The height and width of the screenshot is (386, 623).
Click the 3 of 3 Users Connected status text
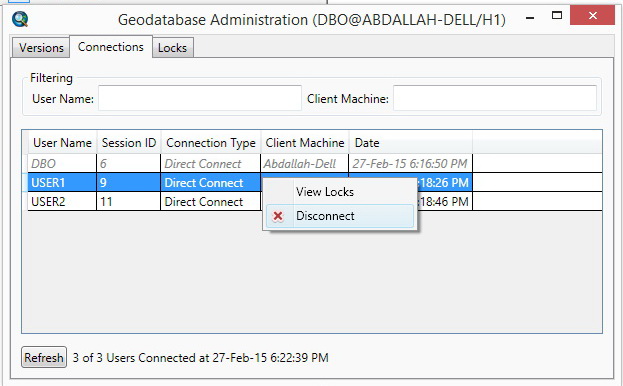(x=201, y=358)
